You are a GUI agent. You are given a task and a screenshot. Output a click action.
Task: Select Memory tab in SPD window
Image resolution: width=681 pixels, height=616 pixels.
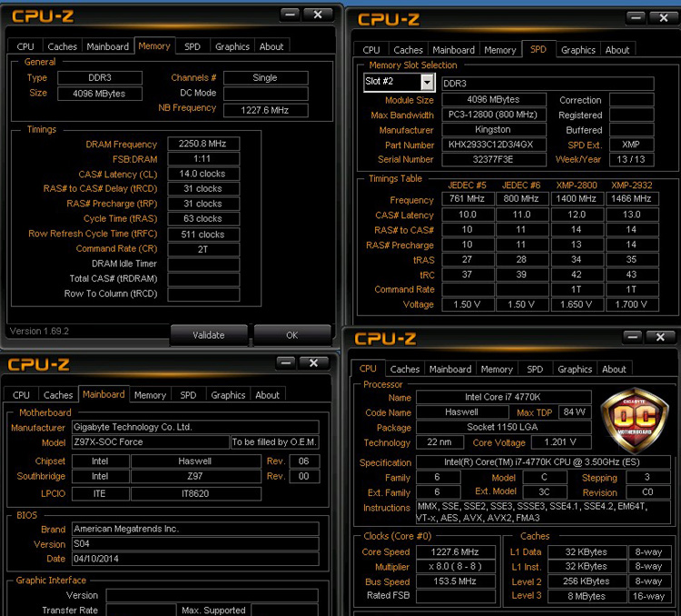[x=500, y=50]
